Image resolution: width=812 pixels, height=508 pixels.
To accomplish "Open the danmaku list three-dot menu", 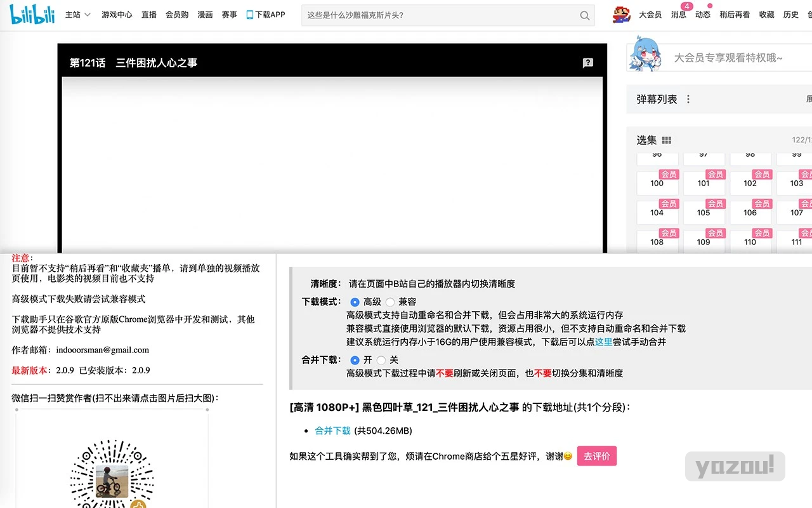I will [x=688, y=99].
